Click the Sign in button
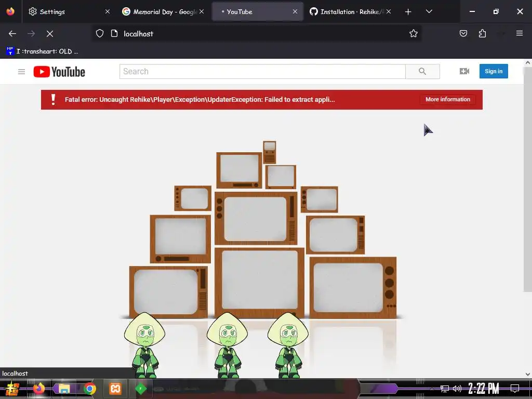This screenshot has height=399, width=532. point(494,71)
